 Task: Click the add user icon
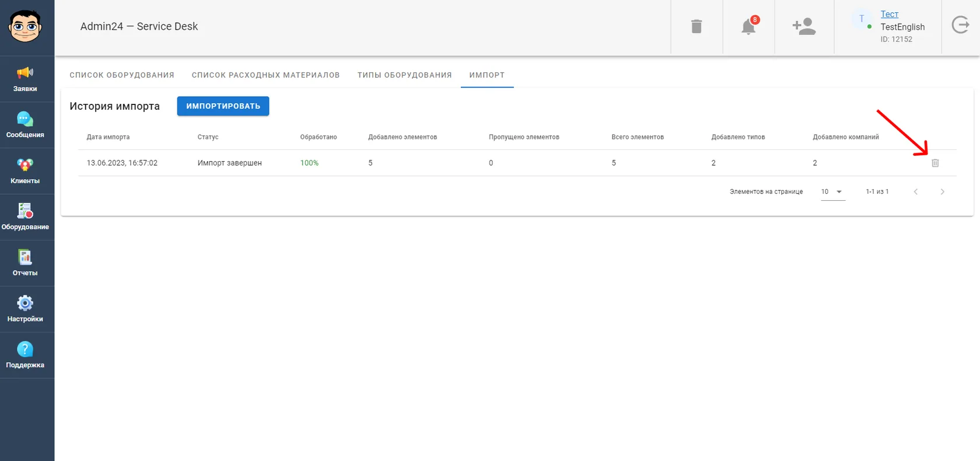point(804,26)
